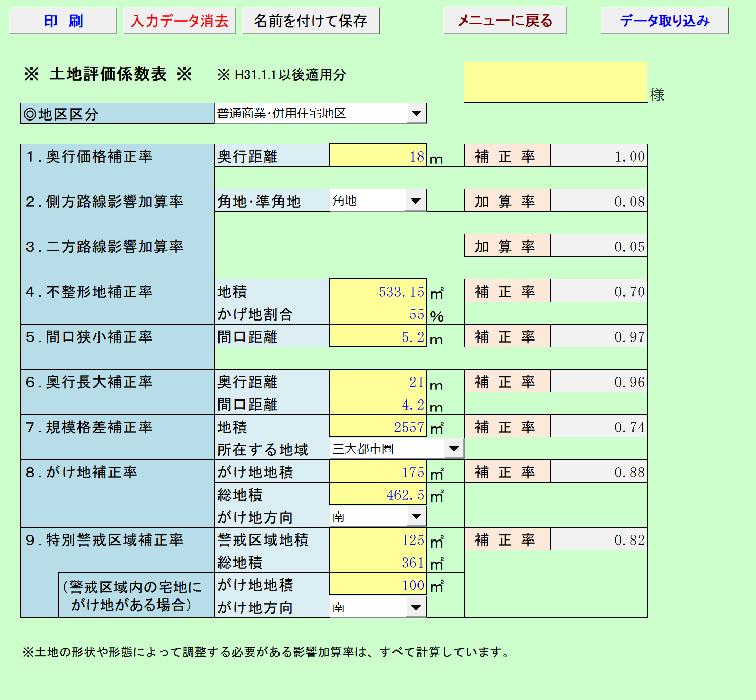756x700 pixels.
Task: Click 補正率 value 0.82
Action: [599, 539]
